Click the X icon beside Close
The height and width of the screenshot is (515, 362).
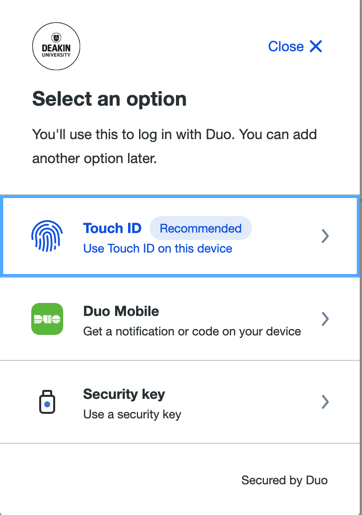pos(316,46)
